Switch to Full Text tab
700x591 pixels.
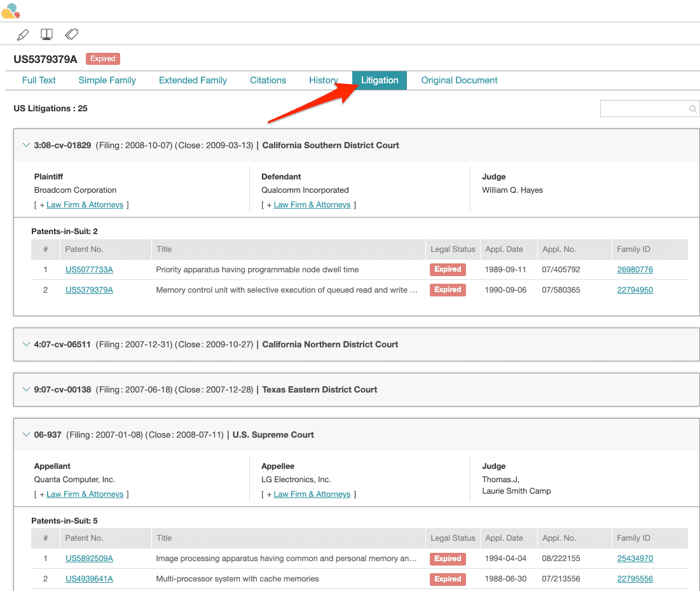[x=39, y=80]
